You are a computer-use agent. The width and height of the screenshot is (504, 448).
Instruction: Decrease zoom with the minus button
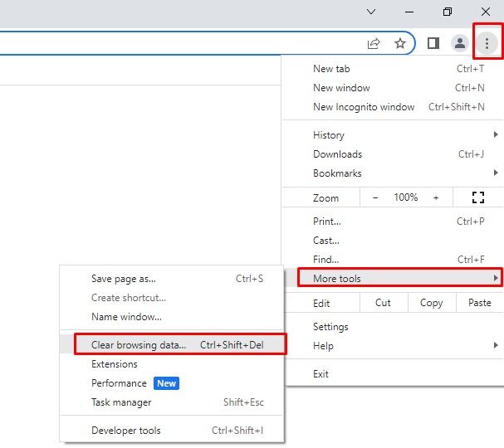click(x=374, y=197)
